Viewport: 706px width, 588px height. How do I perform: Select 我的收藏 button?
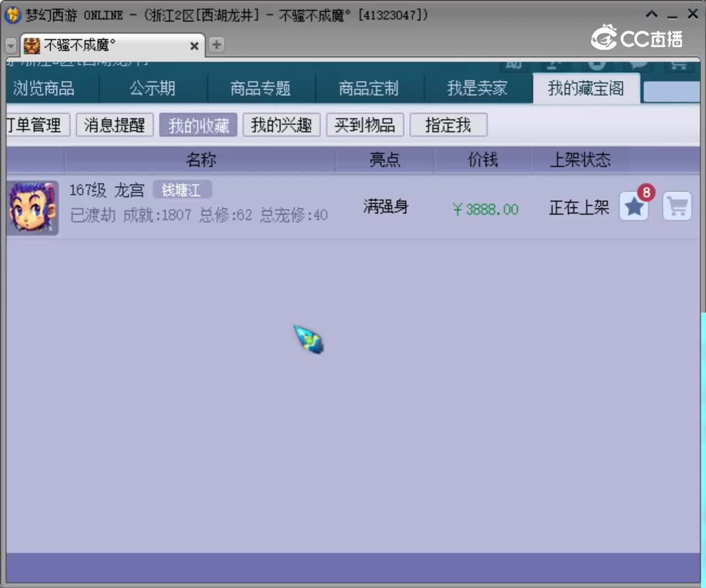tap(199, 125)
